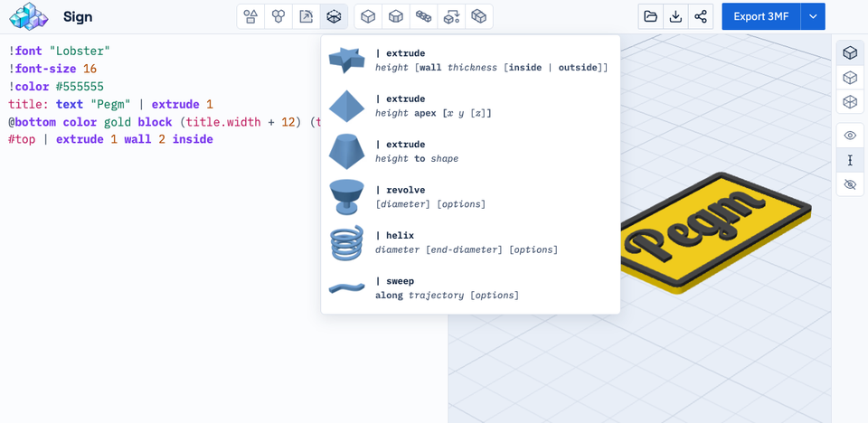Open the cube placement arrow menu

tap(451, 16)
